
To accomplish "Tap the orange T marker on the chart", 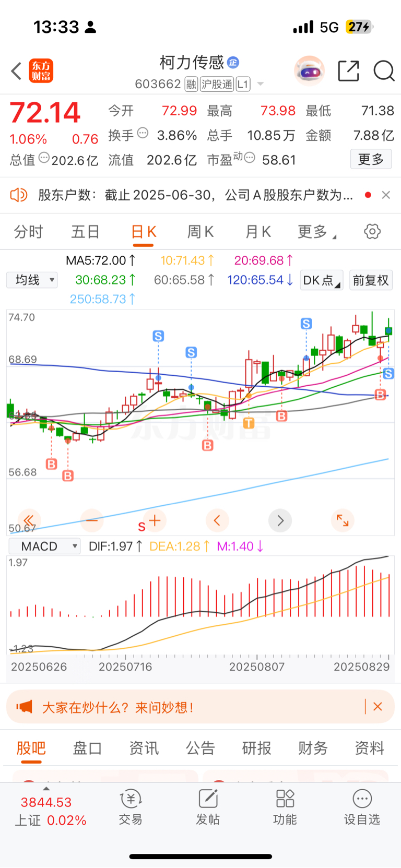I will (249, 423).
